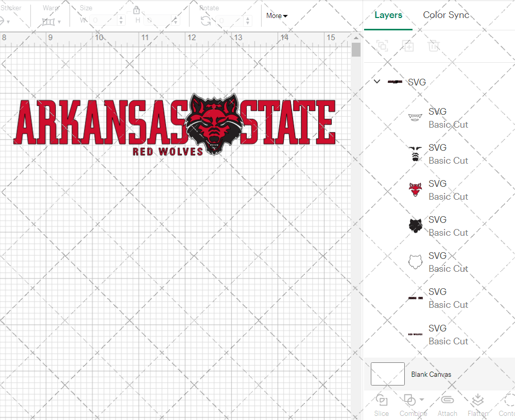Image resolution: width=515 pixels, height=420 pixels.
Task: Select the wolf teeth SVG layer thumbnail
Action: click(415, 117)
